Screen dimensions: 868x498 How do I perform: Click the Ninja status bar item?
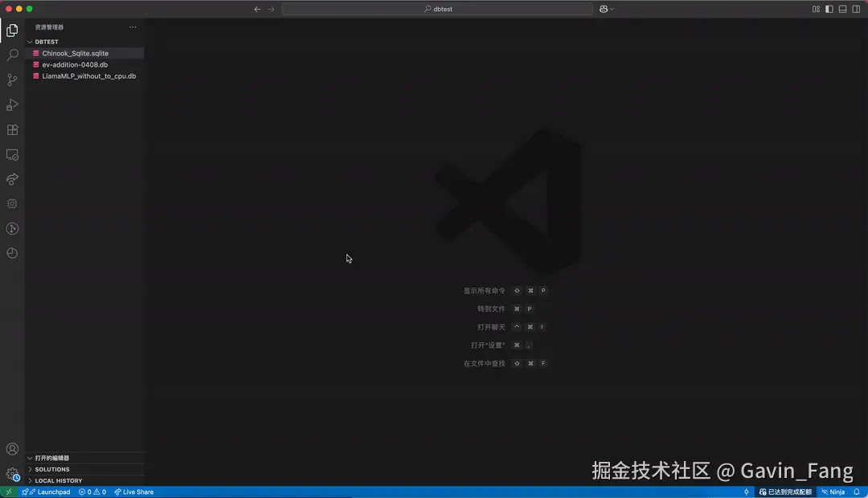click(x=833, y=492)
